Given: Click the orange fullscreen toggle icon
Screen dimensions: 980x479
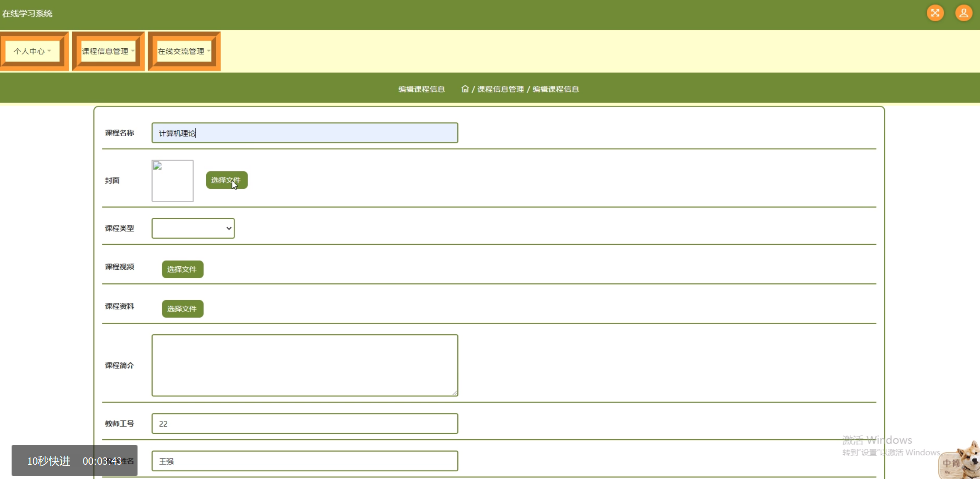Looking at the screenshot, I should pos(935,13).
